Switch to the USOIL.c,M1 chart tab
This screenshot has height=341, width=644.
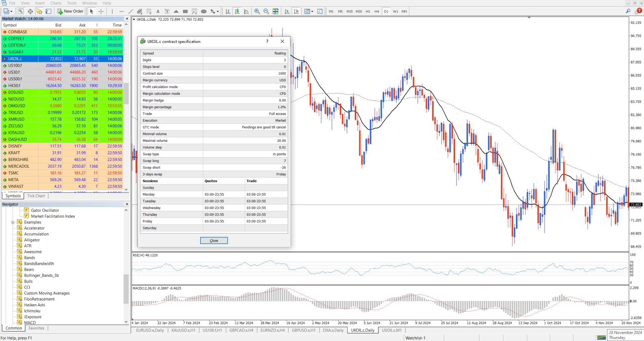pyautogui.click(x=392, y=330)
